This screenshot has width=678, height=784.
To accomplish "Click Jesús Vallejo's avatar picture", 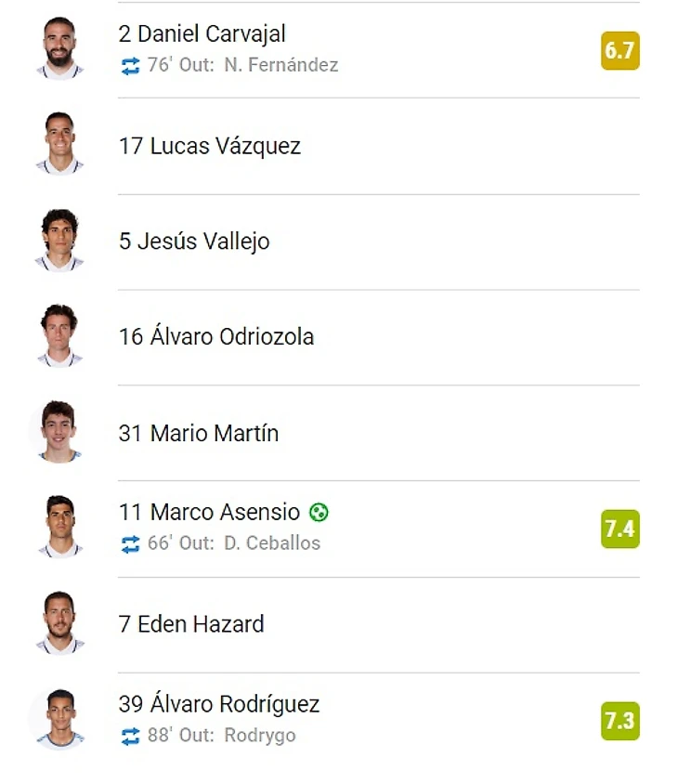I will [59, 240].
